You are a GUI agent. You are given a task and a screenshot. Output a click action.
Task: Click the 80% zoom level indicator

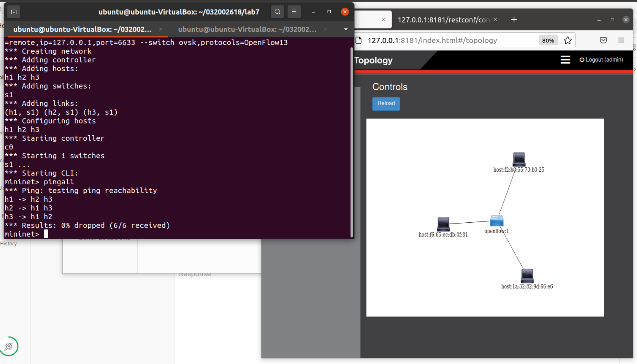click(x=548, y=40)
